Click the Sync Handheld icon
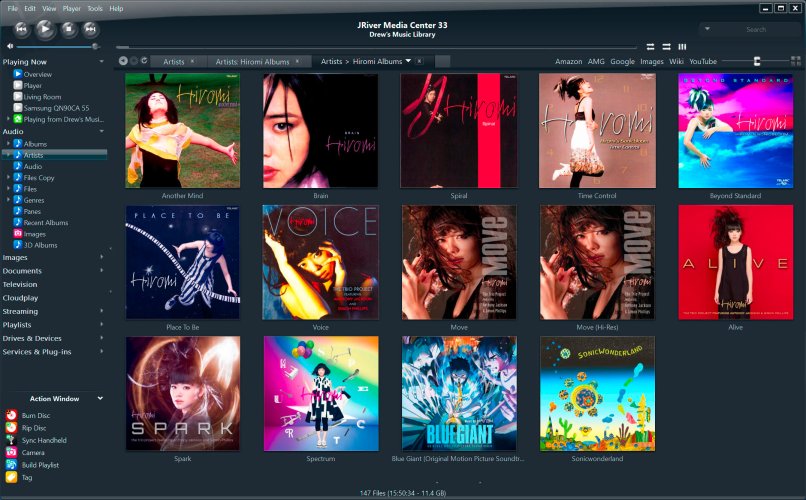 [x=11, y=440]
